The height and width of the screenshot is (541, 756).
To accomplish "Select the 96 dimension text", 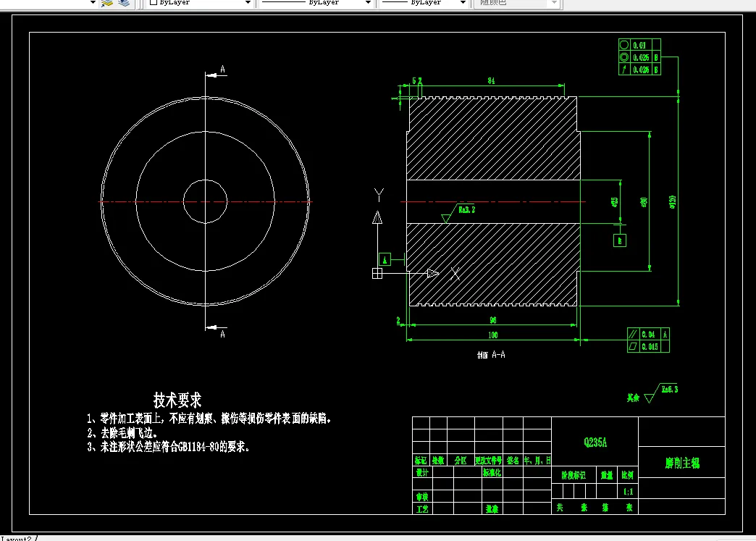I will pos(492,319).
